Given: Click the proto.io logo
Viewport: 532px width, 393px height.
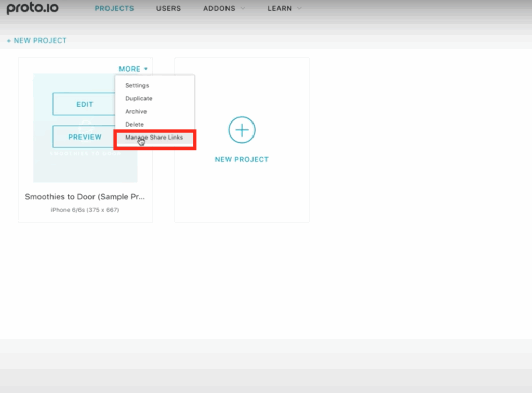Looking at the screenshot, I should coord(32,8).
